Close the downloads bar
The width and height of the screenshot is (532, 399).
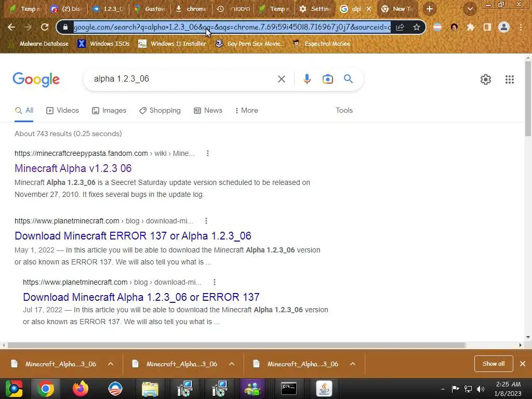point(523,364)
